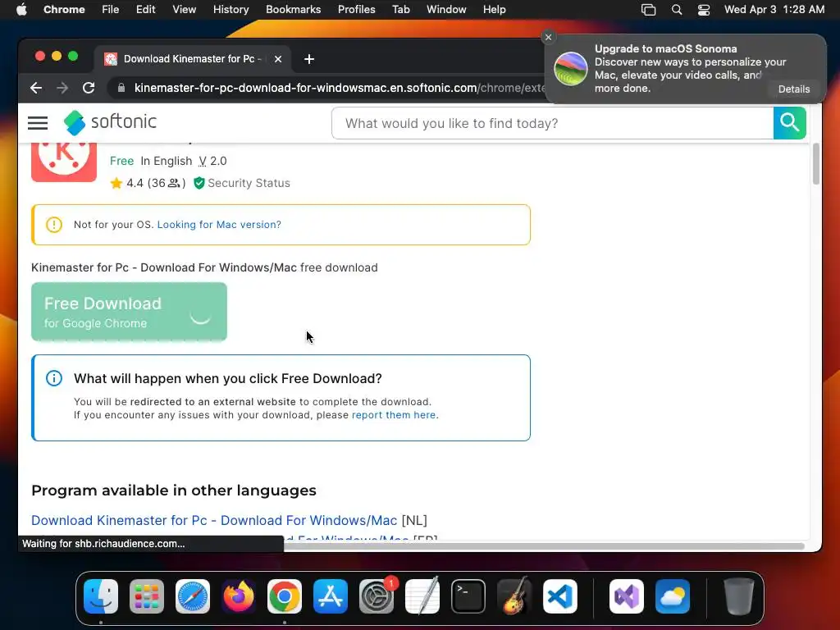Open the Trash in the dock
840x630 pixels.
point(739,596)
